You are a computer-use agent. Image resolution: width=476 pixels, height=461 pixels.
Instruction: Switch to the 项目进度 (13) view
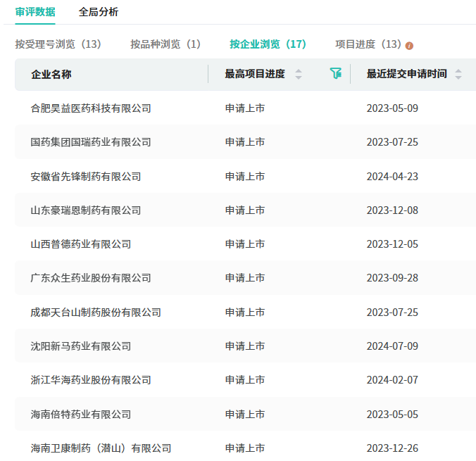[368, 44]
